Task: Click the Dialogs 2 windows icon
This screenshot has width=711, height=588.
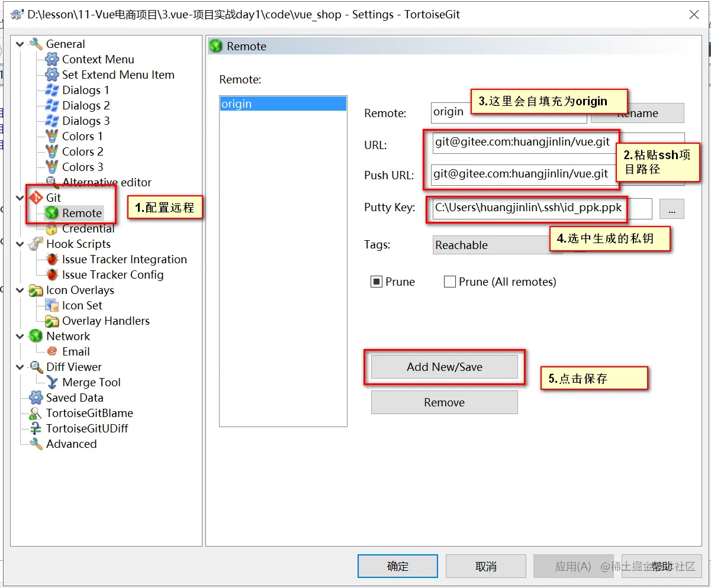Action: (52, 105)
